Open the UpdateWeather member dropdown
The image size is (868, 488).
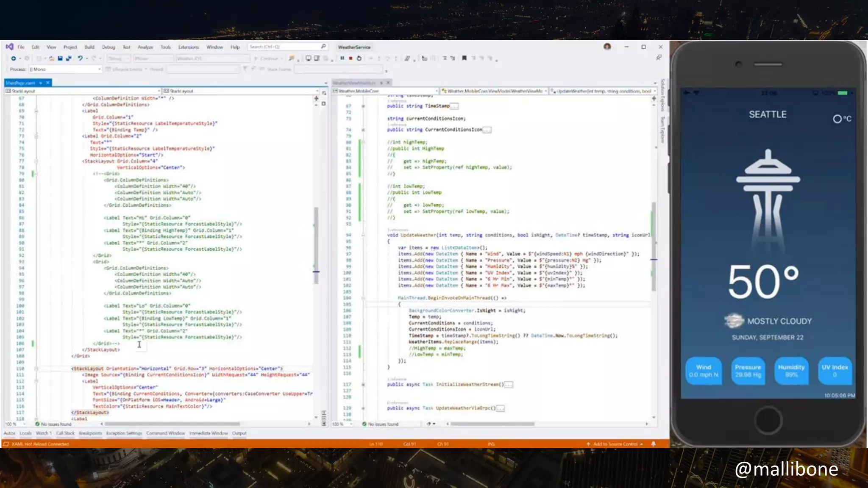655,91
